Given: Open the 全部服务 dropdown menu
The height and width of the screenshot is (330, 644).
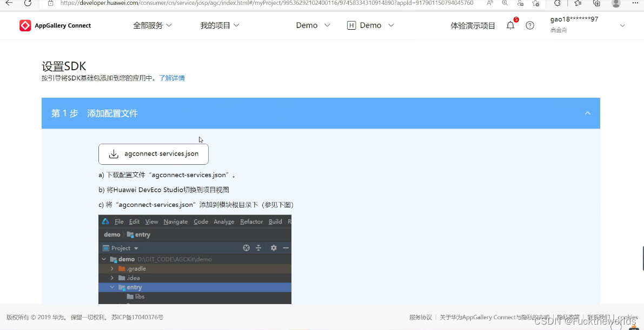Looking at the screenshot, I should 152,25.
